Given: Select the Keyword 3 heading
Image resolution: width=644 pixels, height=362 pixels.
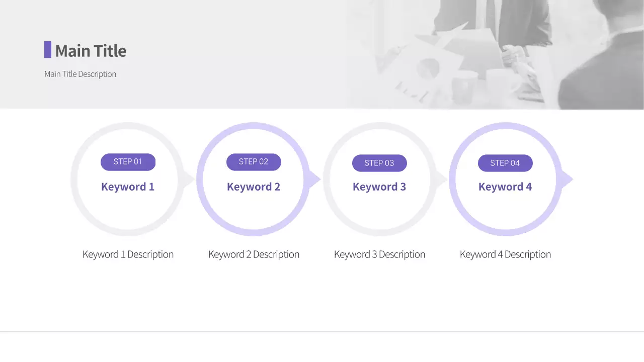Looking at the screenshot, I should [379, 187].
